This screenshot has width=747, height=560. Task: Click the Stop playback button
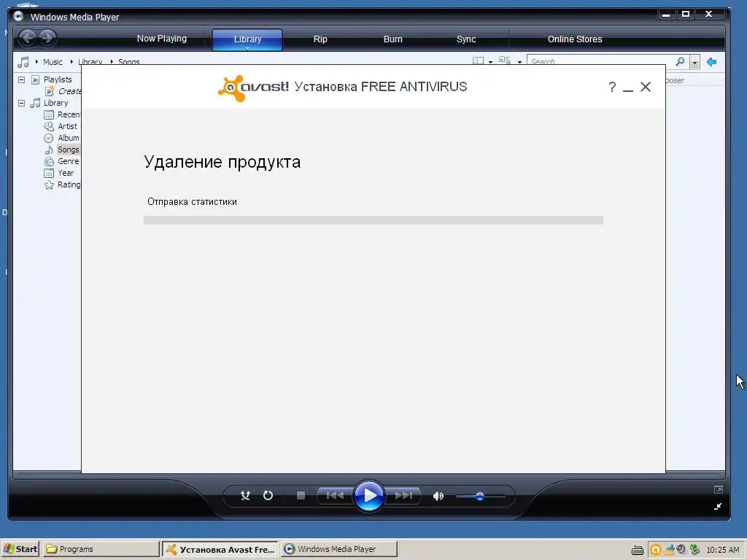click(301, 496)
